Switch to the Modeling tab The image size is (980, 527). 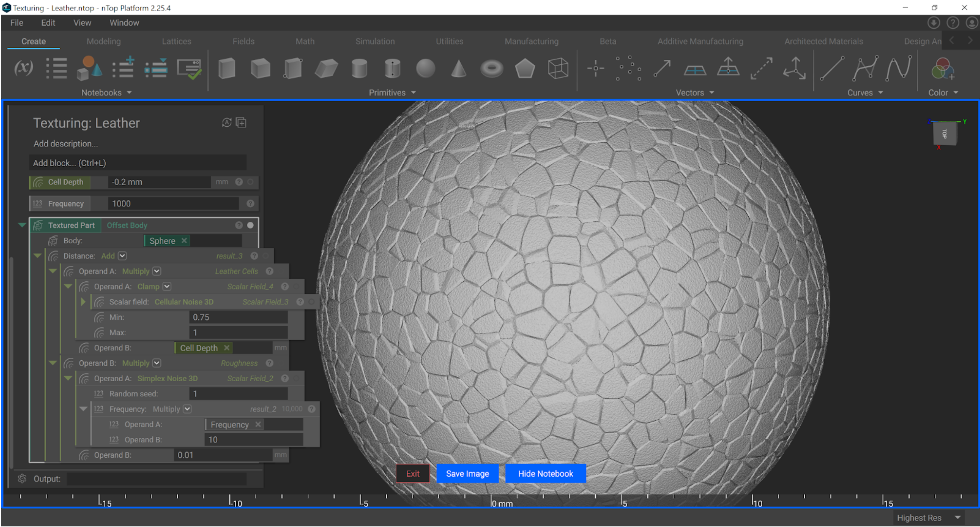tap(103, 41)
